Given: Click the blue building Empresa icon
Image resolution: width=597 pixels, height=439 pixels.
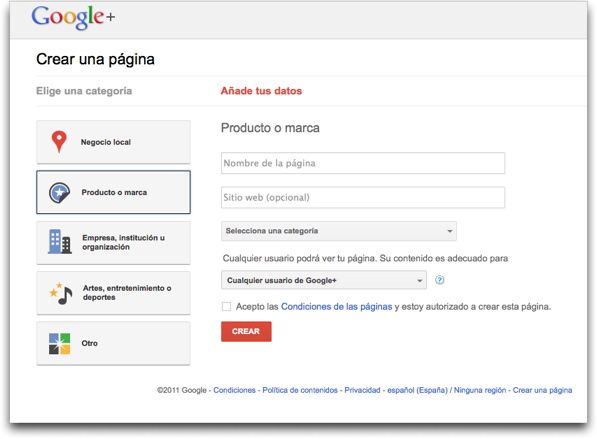Looking at the screenshot, I should click(x=59, y=242).
